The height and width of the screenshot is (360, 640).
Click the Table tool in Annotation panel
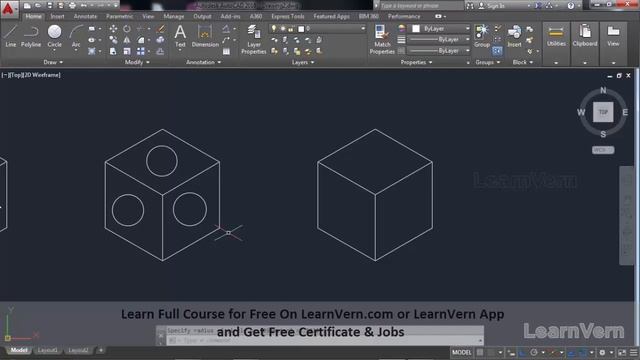(226, 51)
